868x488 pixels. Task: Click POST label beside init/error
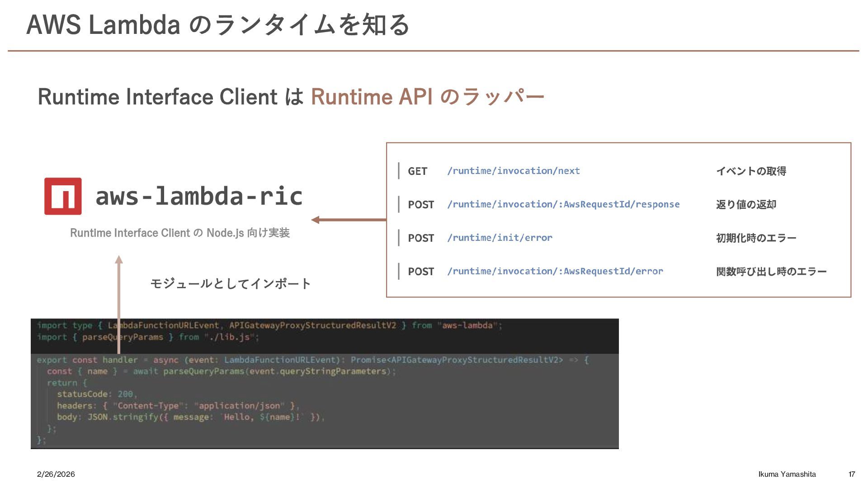(420, 238)
